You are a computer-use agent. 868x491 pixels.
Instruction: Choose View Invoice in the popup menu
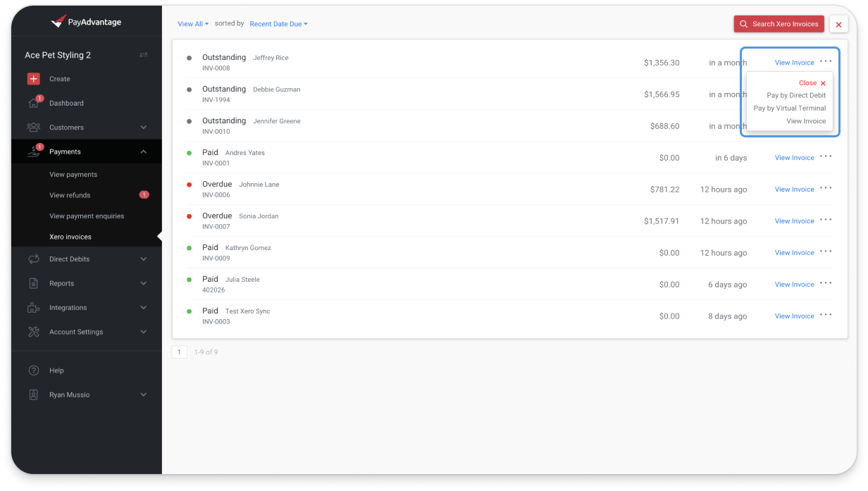(x=806, y=121)
